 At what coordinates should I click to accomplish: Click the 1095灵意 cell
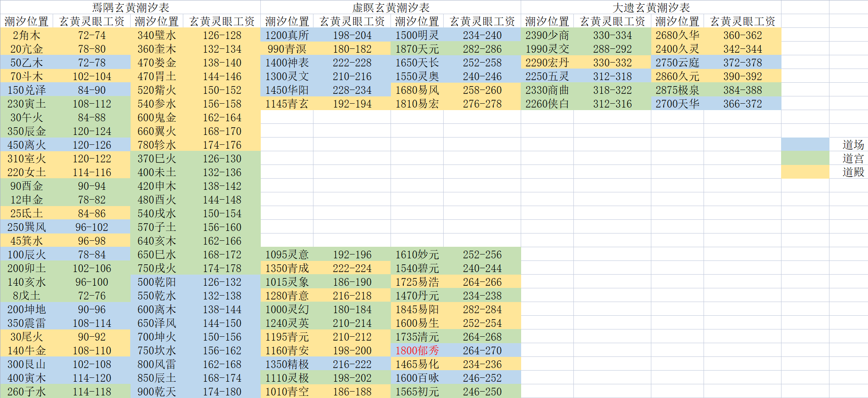[287, 254]
